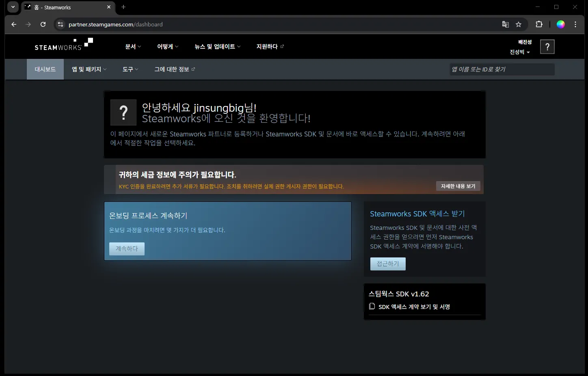The image size is (588, 376).
Task: Expand the 문서 menu
Action: 133,47
